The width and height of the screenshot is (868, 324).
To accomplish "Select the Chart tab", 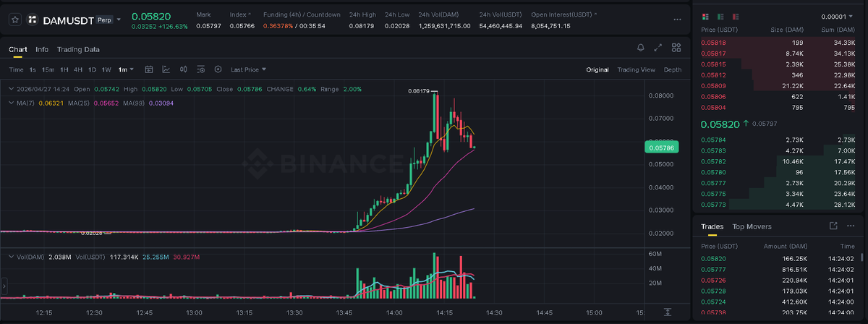I will pyautogui.click(x=18, y=49).
